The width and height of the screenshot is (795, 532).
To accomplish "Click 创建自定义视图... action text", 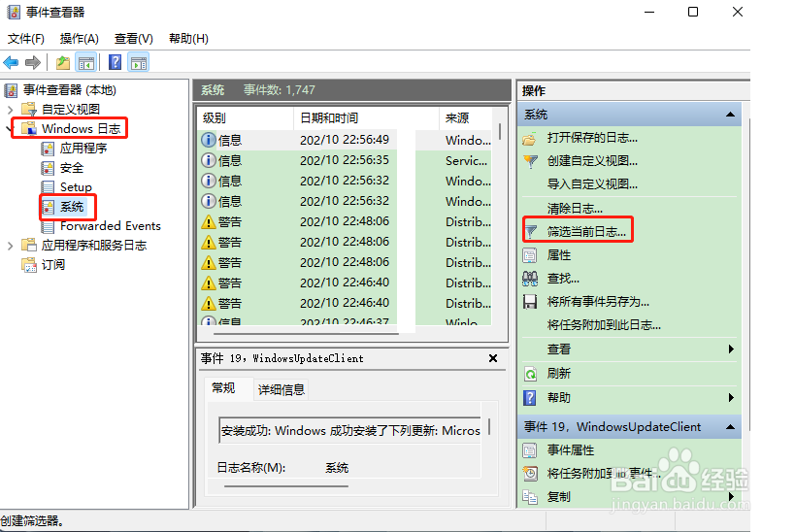I will [x=592, y=161].
